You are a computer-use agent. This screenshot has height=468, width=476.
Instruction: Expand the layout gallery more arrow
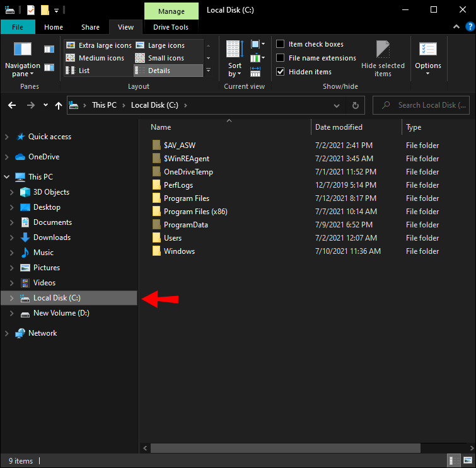click(x=208, y=71)
